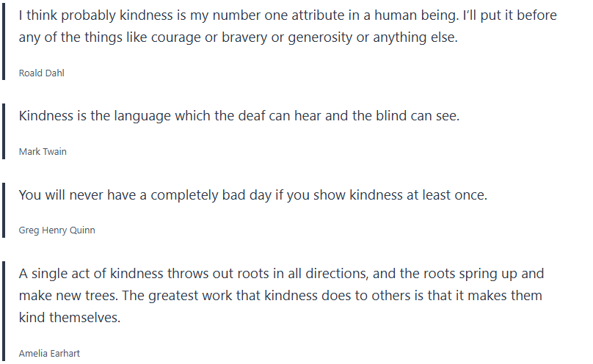Screen dimensions: 593x364
Task: Click the author name Mark Twain
Action: 43,152
